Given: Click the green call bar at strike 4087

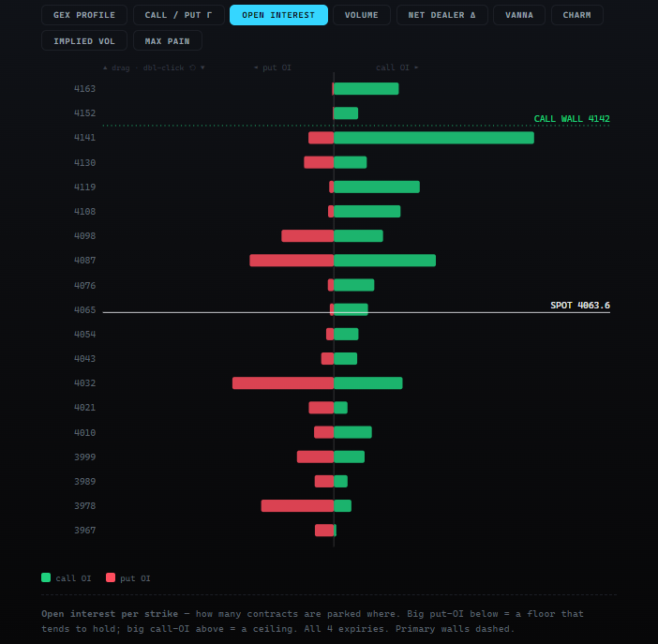Looking at the screenshot, I should click(385, 261).
